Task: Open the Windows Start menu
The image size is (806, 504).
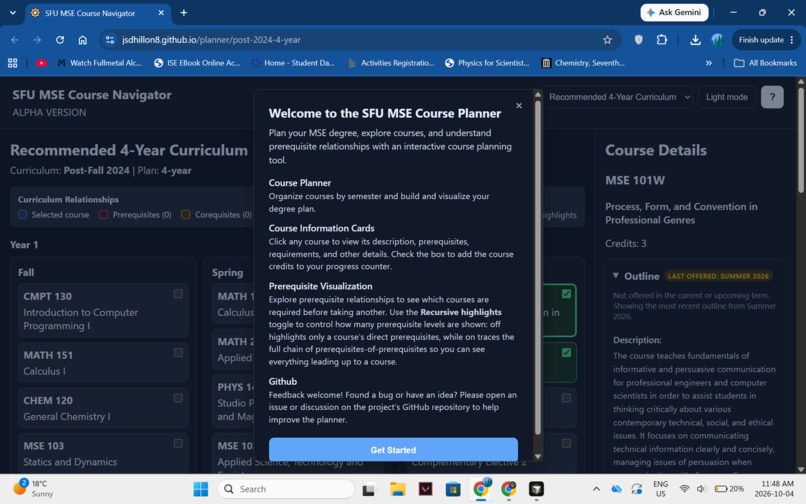Action: pyautogui.click(x=200, y=489)
